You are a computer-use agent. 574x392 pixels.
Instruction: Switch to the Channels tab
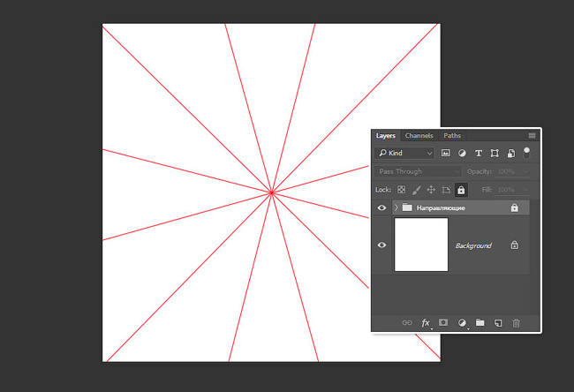tap(419, 135)
